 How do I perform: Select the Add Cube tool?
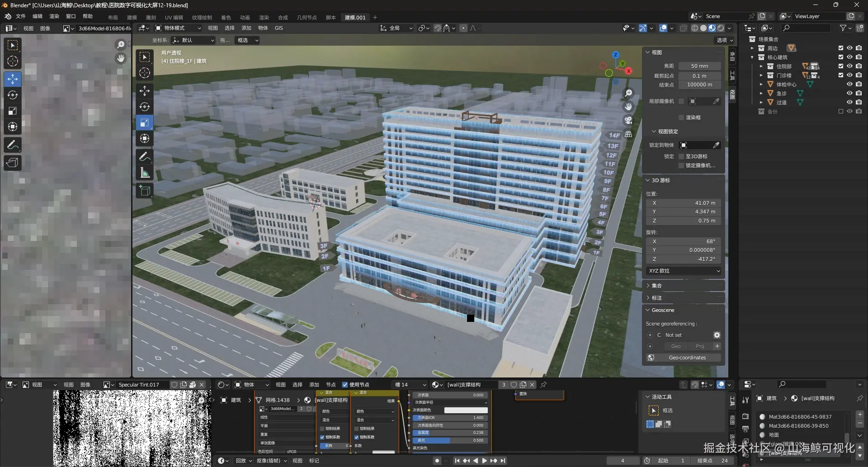pyautogui.click(x=145, y=191)
